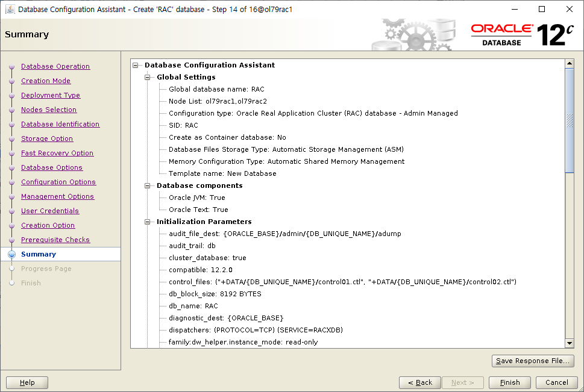
Task: Select 'audit_trail: db' row
Action: click(x=192, y=246)
